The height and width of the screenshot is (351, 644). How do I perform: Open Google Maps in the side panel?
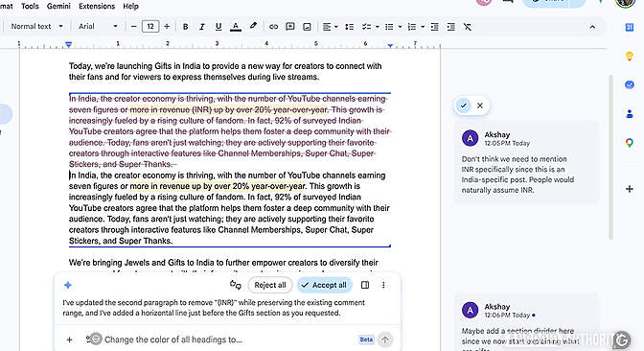pos(630,143)
